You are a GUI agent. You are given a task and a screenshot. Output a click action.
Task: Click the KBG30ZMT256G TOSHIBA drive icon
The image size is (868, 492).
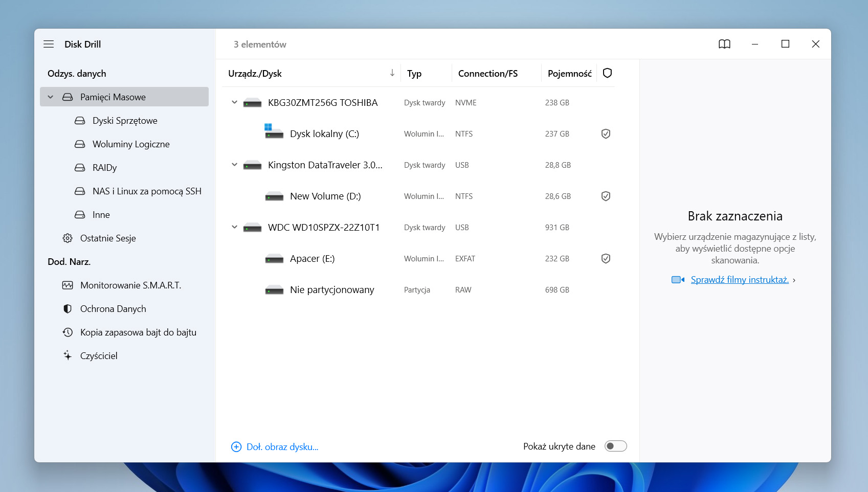tap(252, 103)
